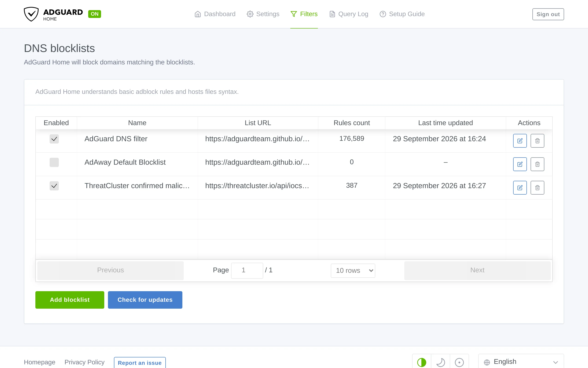
Task: Click the Add blocklist button
Action: tap(70, 300)
